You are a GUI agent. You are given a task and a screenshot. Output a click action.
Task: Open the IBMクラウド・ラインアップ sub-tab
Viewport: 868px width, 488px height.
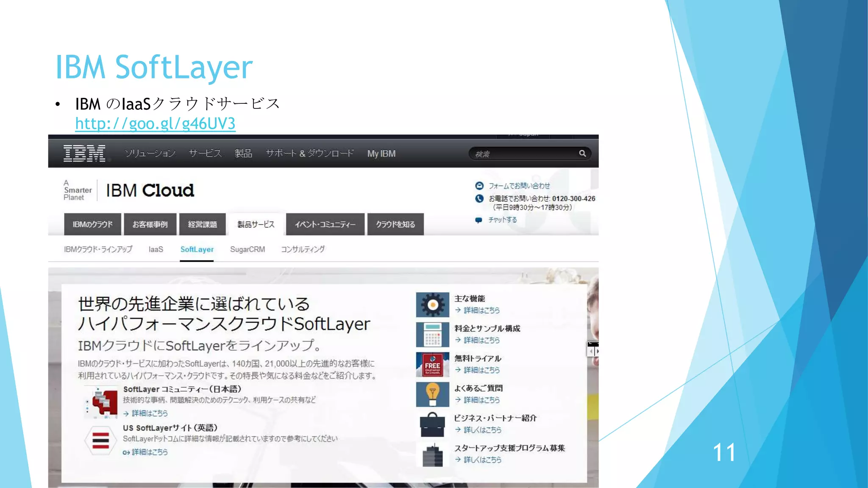pos(98,249)
